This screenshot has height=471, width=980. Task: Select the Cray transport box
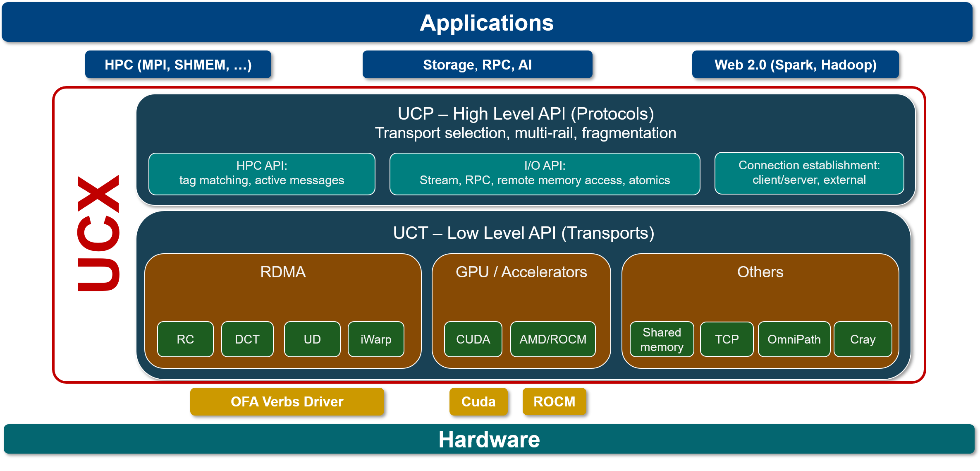coord(863,339)
